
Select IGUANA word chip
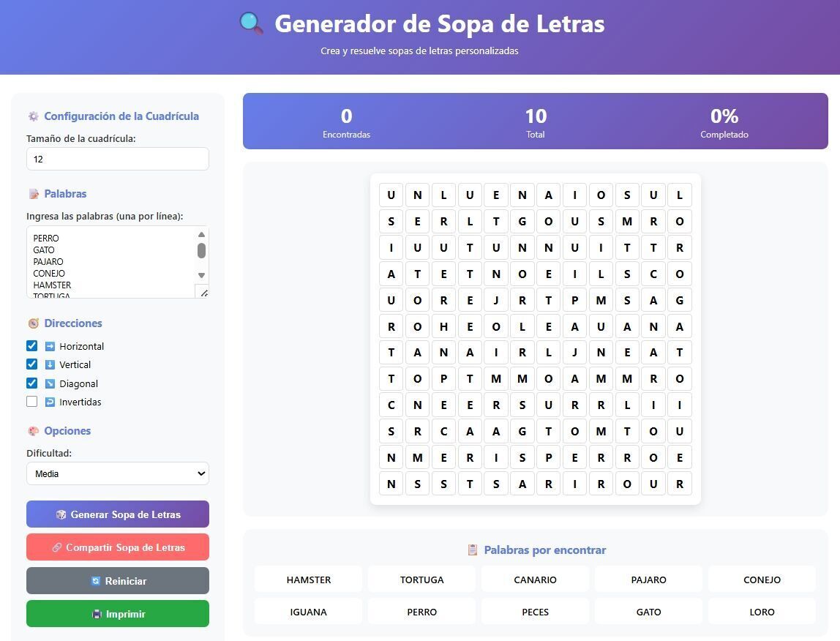(309, 612)
